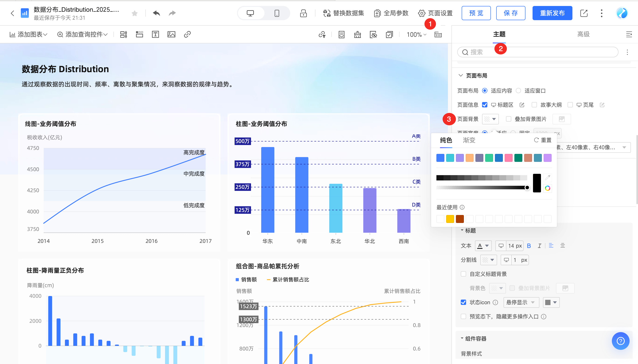Open the share/export icon

click(x=584, y=13)
